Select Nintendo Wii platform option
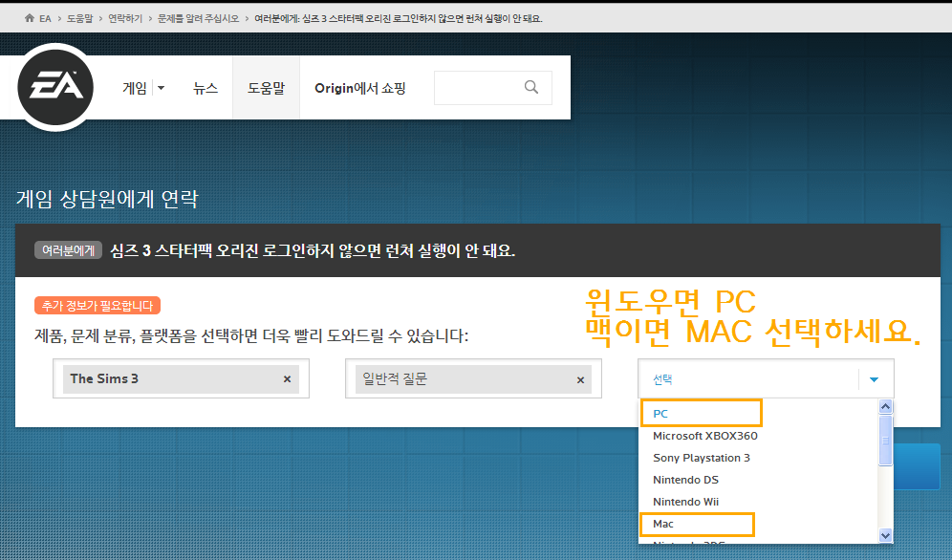The height and width of the screenshot is (560, 952). tap(685, 502)
